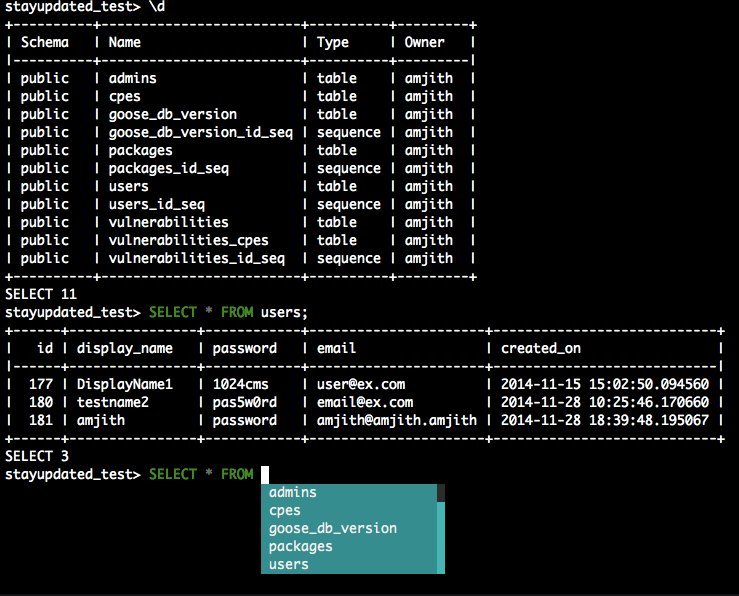Pick the "goose_db_version" autocomplete suggestion
The height and width of the screenshot is (596, 739).
(x=333, y=528)
